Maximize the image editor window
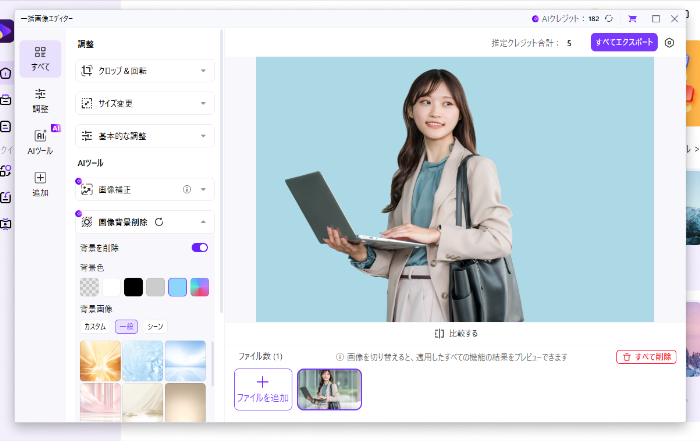This screenshot has width=700, height=441. (x=656, y=19)
